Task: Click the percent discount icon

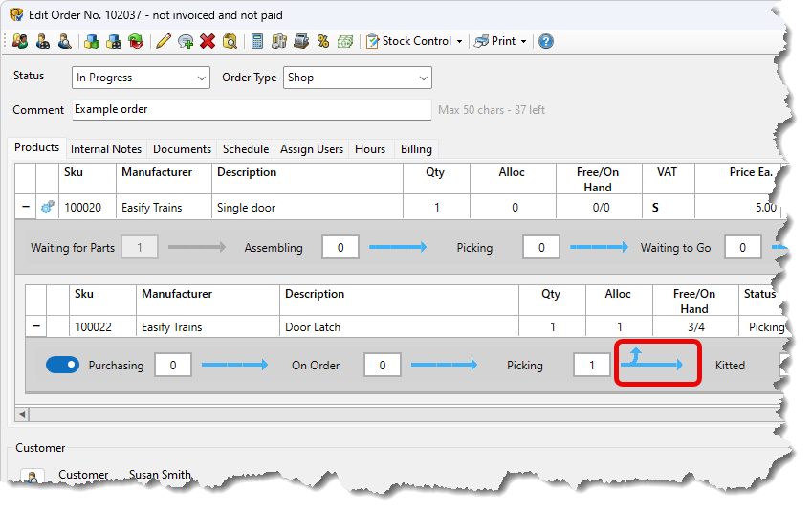Action: coord(323,41)
